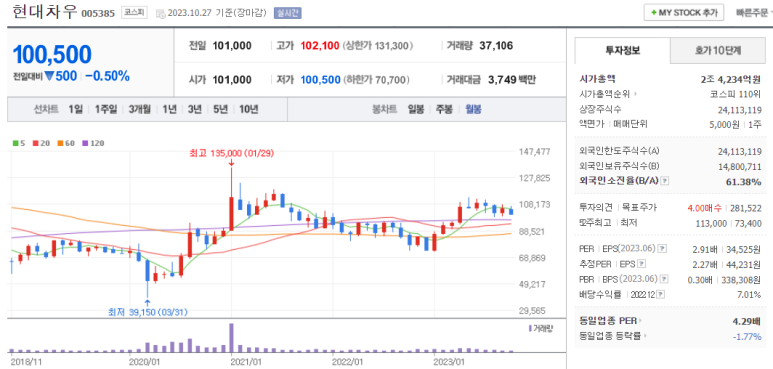The image size is (773, 369).
Task: Click the 4.29배 sector PER value
Action: (x=747, y=322)
